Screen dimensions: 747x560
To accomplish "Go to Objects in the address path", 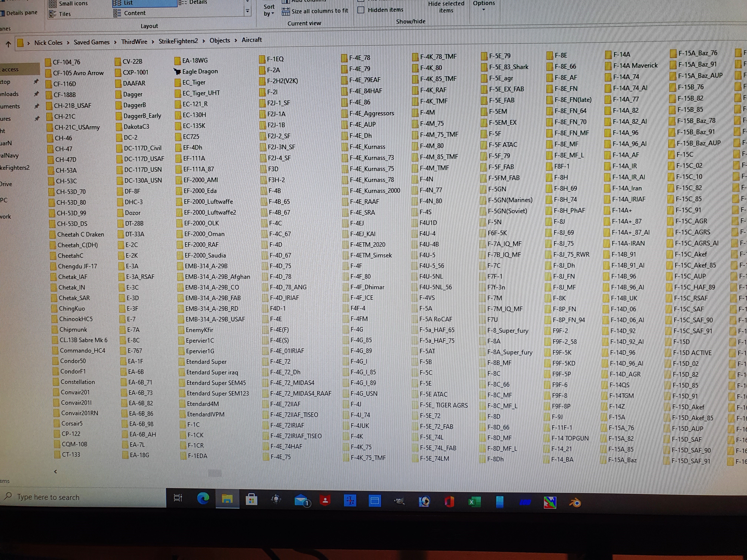I will (220, 41).
